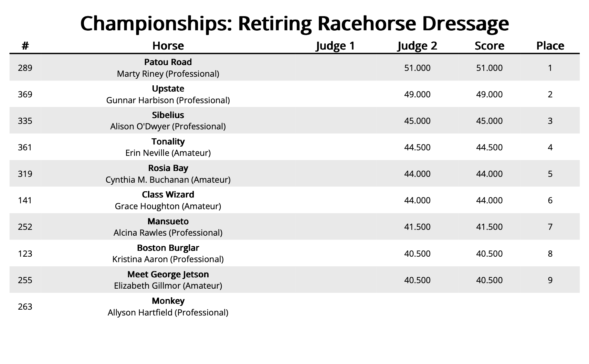
Task: Click the Place column header
Action: tap(550, 46)
